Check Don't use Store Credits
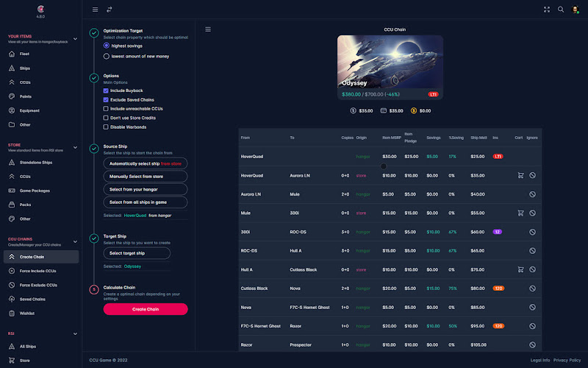This screenshot has height=368, width=588. [106, 118]
